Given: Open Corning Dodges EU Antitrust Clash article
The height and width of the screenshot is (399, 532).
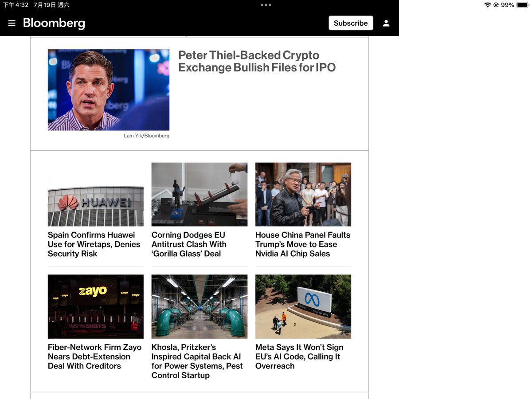Looking at the screenshot, I should click(189, 244).
